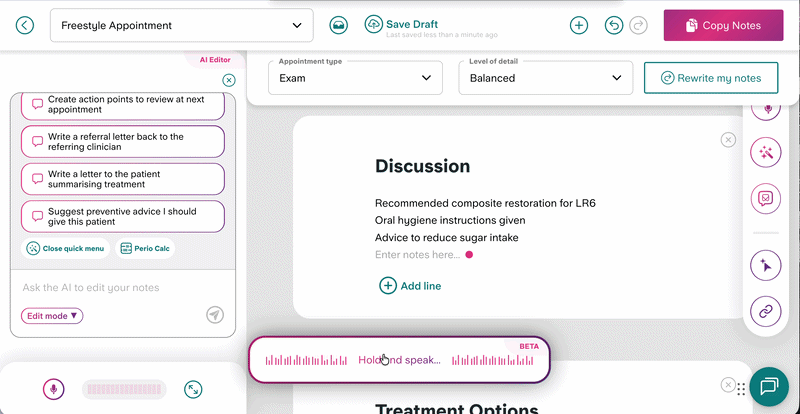Open the Freestyle Appointment dropdown
Image resolution: width=800 pixels, height=414 pixels.
coord(181,26)
